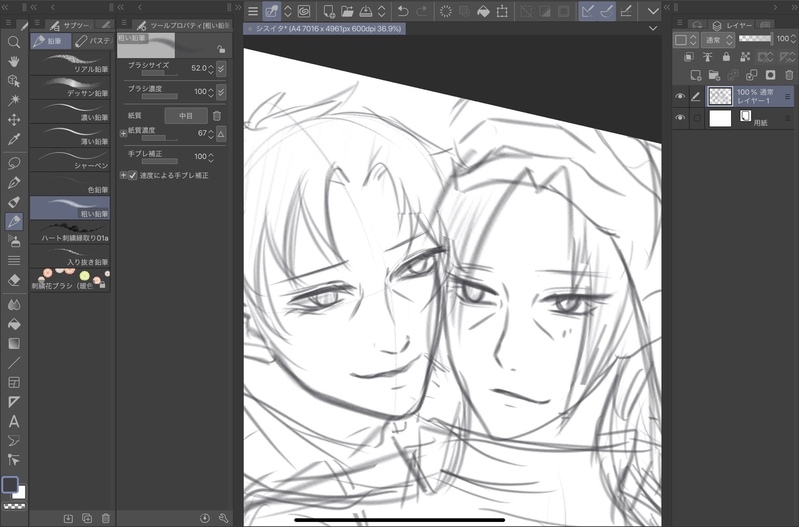Open main hamburger menu in command bar

(x=253, y=11)
